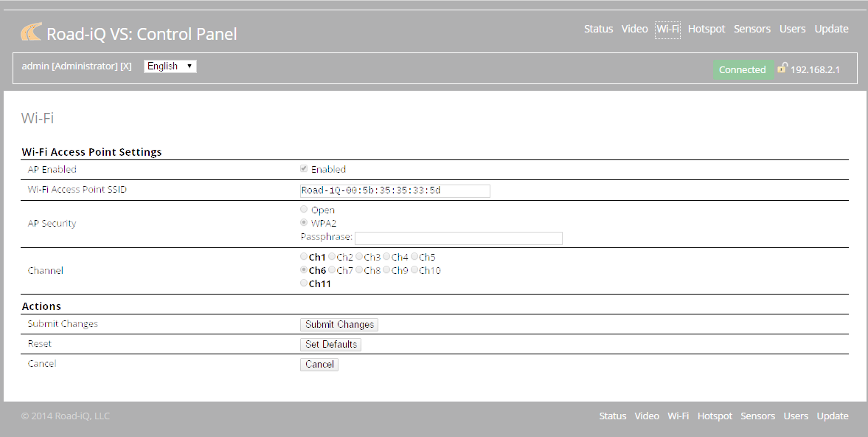Click the Cancel button
868x437 pixels.
319,365
